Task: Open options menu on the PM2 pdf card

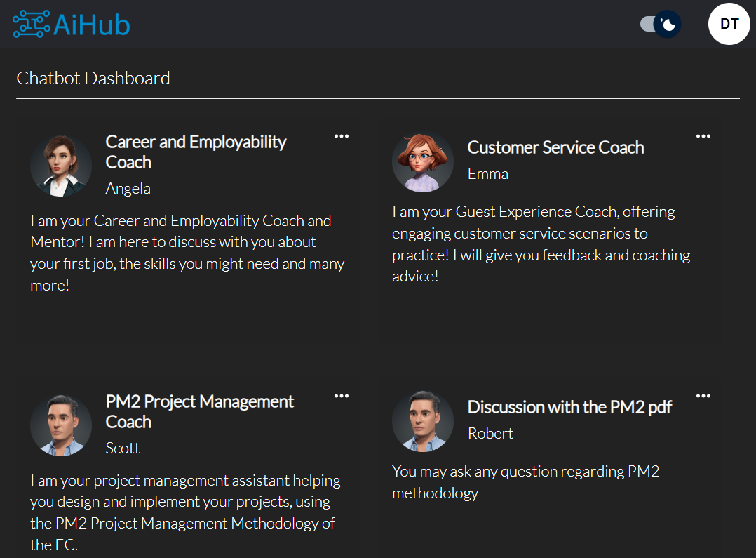Action: (x=703, y=395)
